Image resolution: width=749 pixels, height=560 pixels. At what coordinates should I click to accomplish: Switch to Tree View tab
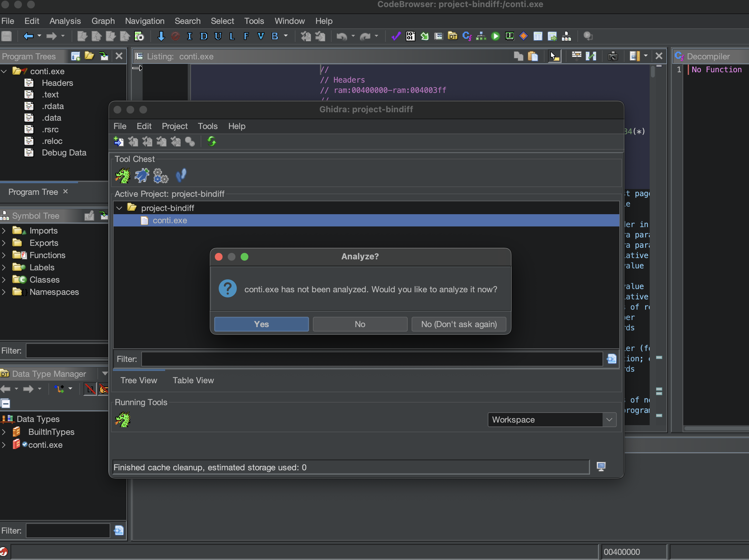pos(139,380)
